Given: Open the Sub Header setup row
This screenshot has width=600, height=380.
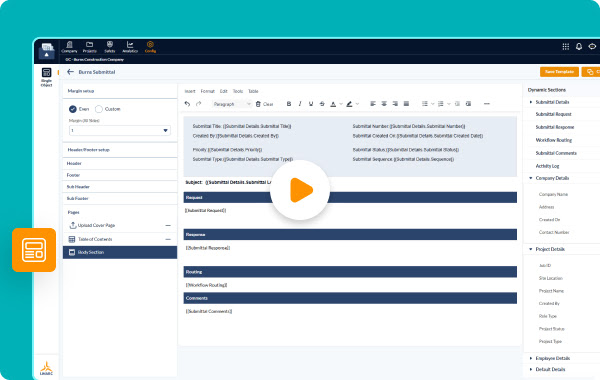Looking at the screenshot, I should pyautogui.click(x=120, y=187).
